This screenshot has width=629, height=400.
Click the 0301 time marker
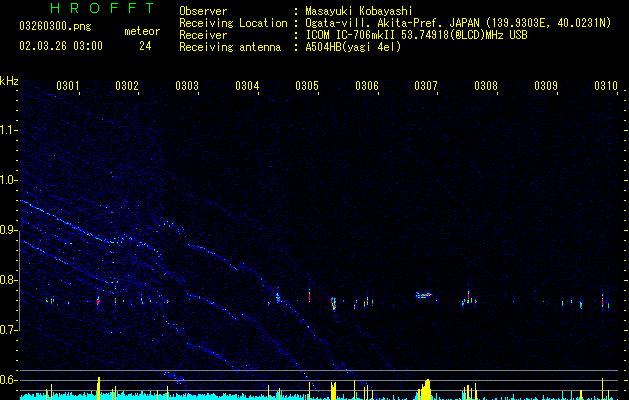pyautogui.click(x=67, y=86)
